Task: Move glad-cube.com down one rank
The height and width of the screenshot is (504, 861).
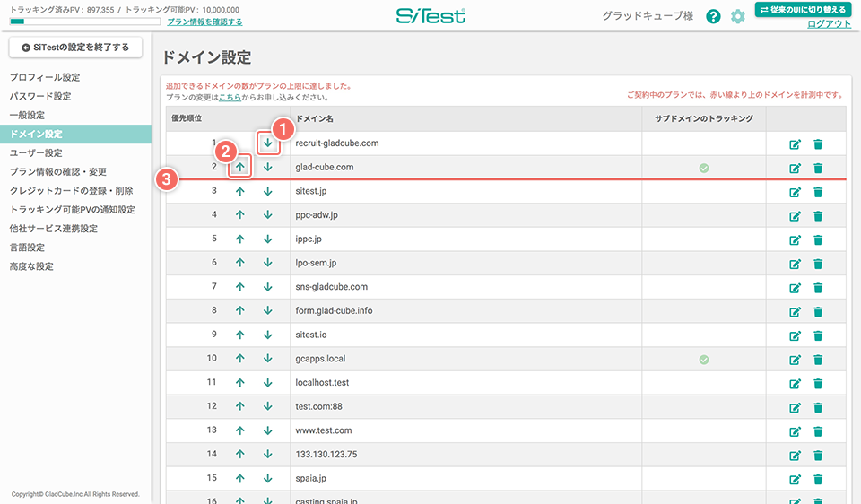Action: click(268, 167)
